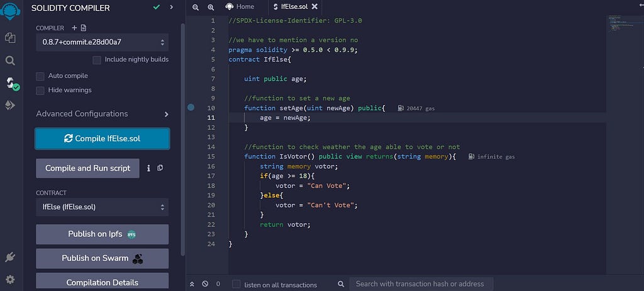The width and height of the screenshot is (644, 291).
Task: Click in the transaction hash search field
Action: pyautogui.click(x=421, y=283)
